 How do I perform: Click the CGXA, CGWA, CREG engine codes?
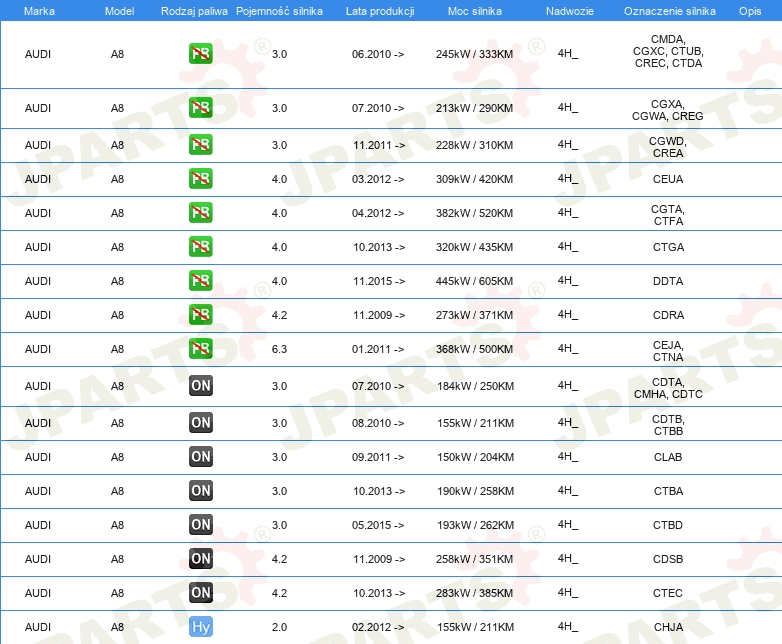[668, 110]
